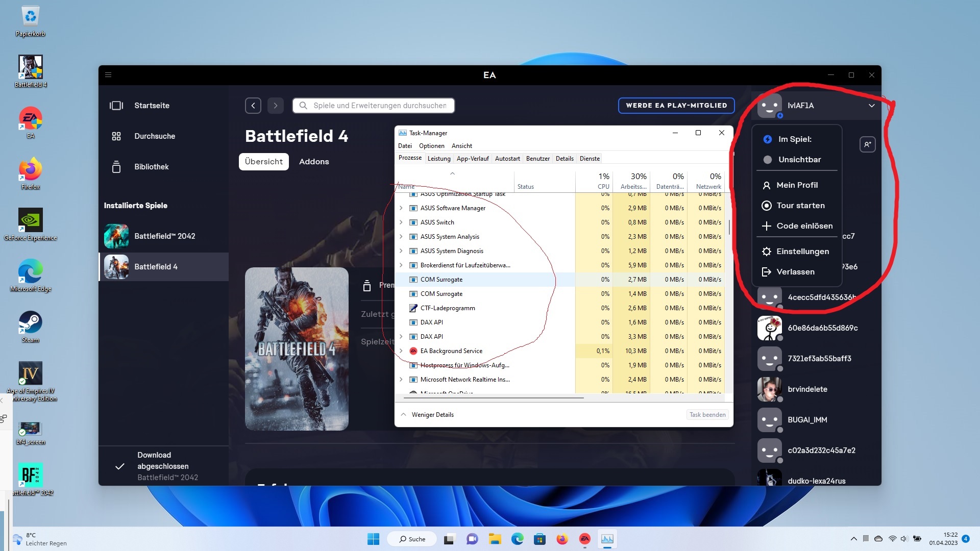The width and height of the screenshot is (980, 551).
Task: Sort processes by CPU column
Action: point(594,181)
